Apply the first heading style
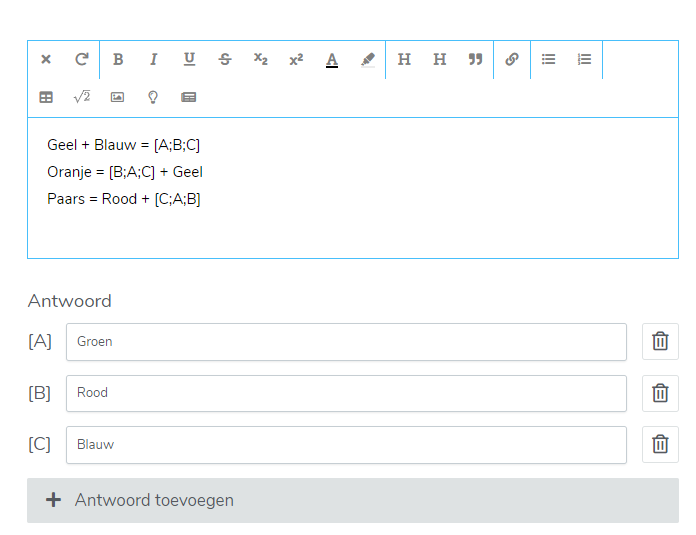 point(404,59)
